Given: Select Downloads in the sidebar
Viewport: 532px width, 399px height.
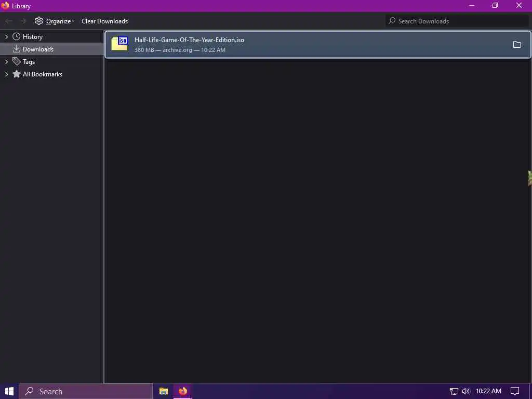Looking at the screenshot, I should (x=38, y=49).
